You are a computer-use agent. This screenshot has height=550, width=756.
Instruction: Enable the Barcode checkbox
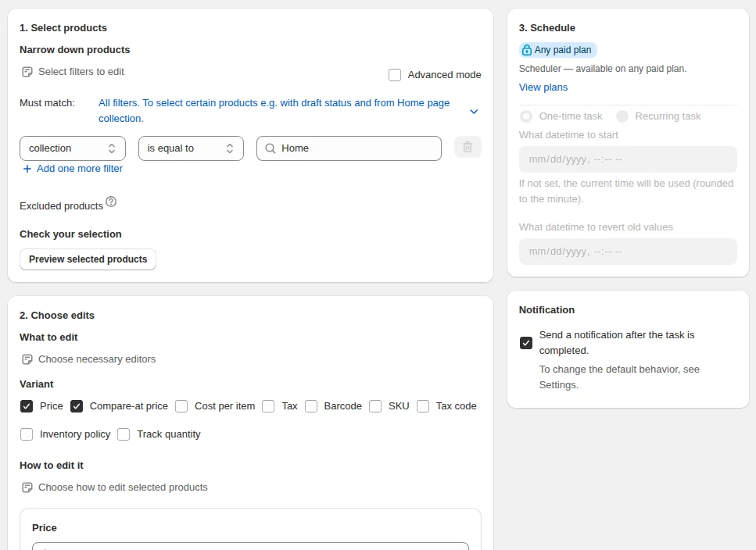pyautogui.click(x=311, y=406)
